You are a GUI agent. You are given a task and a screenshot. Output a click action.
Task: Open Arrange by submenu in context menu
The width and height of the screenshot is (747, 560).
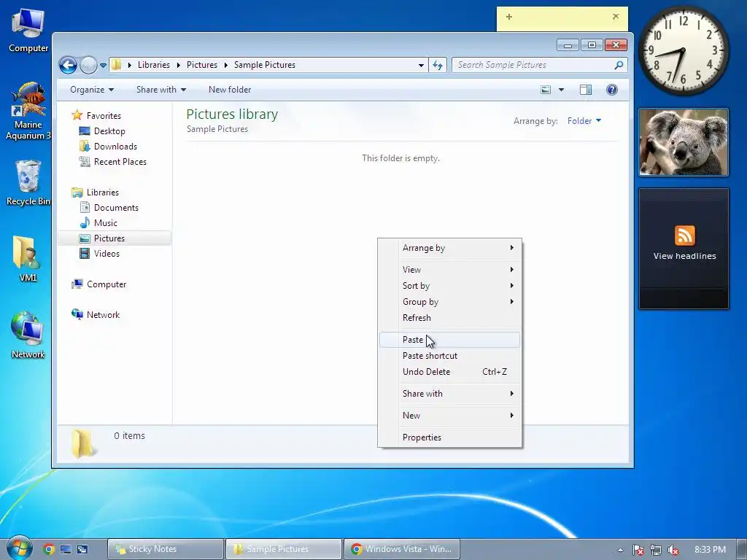pos(449,248)
